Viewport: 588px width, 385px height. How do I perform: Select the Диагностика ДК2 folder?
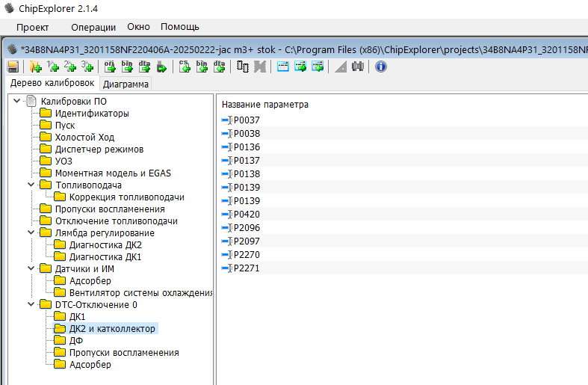pyautogui.click(x=105, y=245)
